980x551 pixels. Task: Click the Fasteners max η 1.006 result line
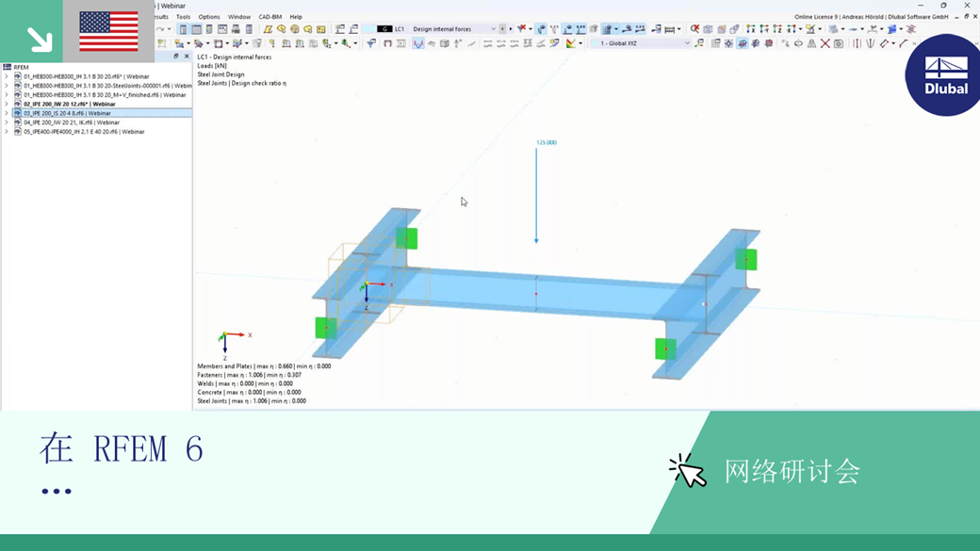click(250, 375)
